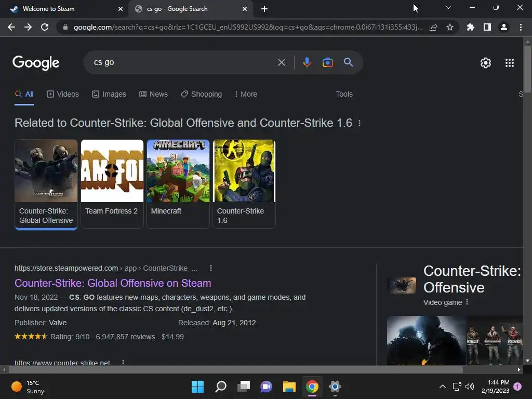This screenshot has height=399, width=532.
Task: Click the Google logo
Action: [x=36, y=63]
